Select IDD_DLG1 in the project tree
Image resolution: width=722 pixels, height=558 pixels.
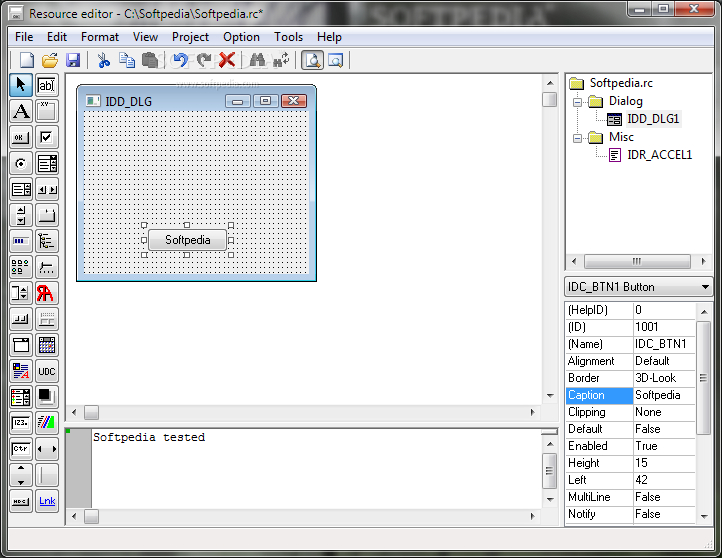pyautogui.click(x=653, y=119)
